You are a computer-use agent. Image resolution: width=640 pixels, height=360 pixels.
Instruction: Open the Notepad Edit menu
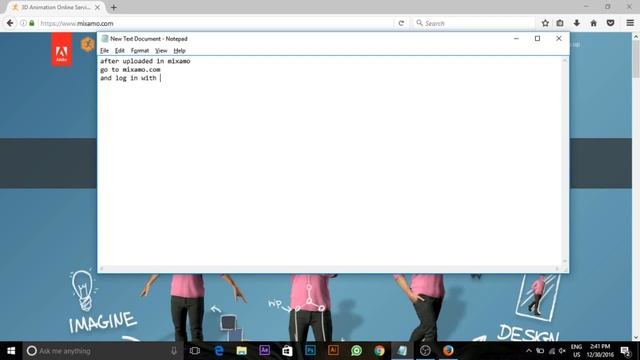[x=120, y=51]
